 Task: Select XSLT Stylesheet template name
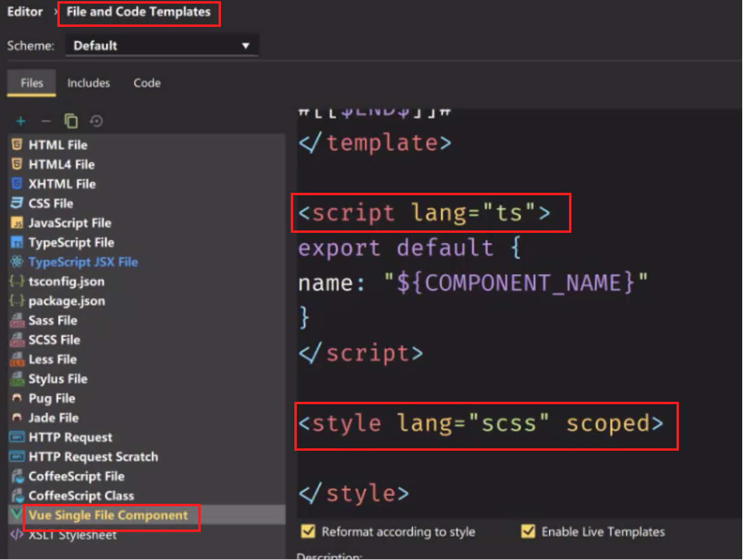(x=72, y=535)
